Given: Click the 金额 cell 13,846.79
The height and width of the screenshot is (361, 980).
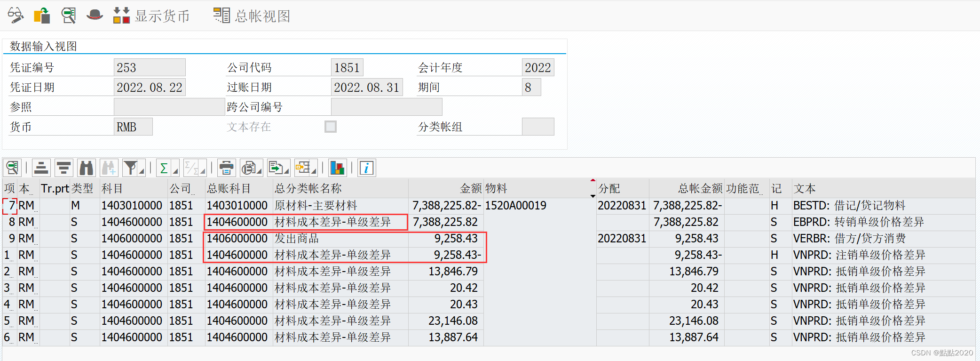Looking at the screenshot, I should coord(446,272).
